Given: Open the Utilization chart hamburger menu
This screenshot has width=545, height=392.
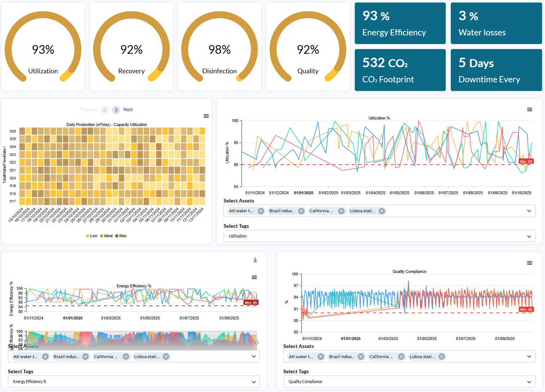Looking at the screenshot, I should (529, 109).
